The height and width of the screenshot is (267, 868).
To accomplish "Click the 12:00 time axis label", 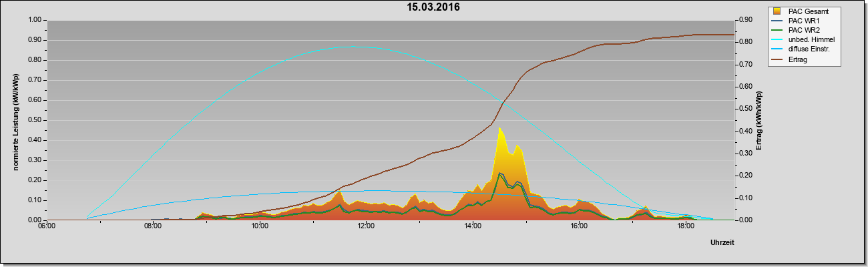I will [366, 227].
